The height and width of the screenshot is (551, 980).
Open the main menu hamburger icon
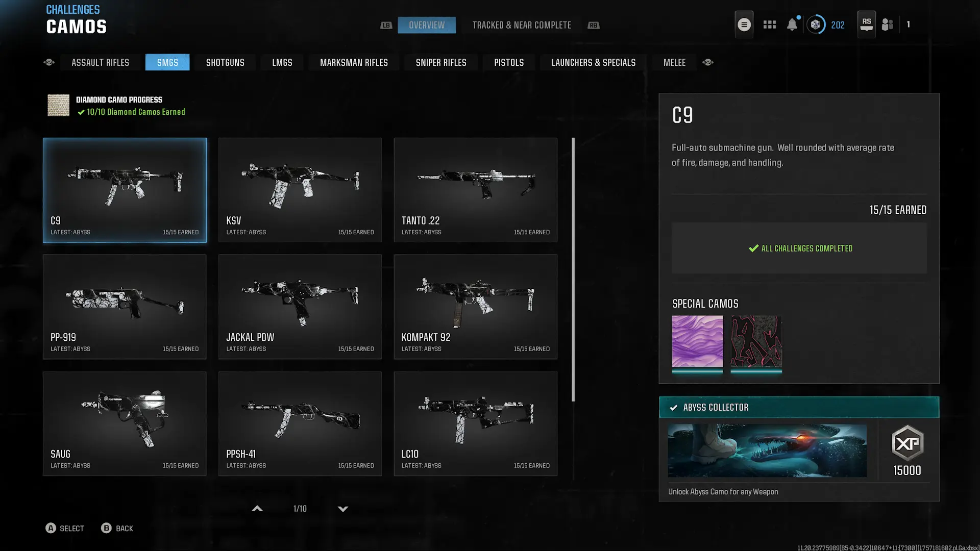744,24
